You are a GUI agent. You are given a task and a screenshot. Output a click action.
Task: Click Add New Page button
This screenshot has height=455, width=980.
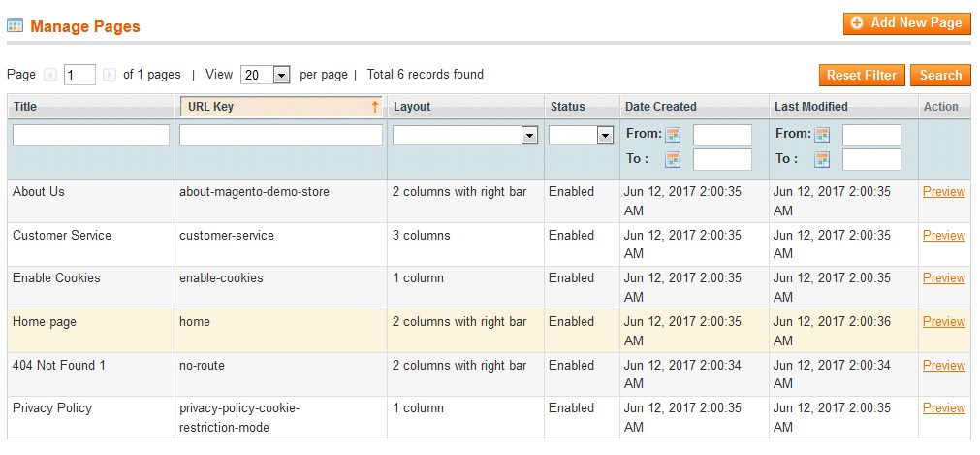(907, 23)
